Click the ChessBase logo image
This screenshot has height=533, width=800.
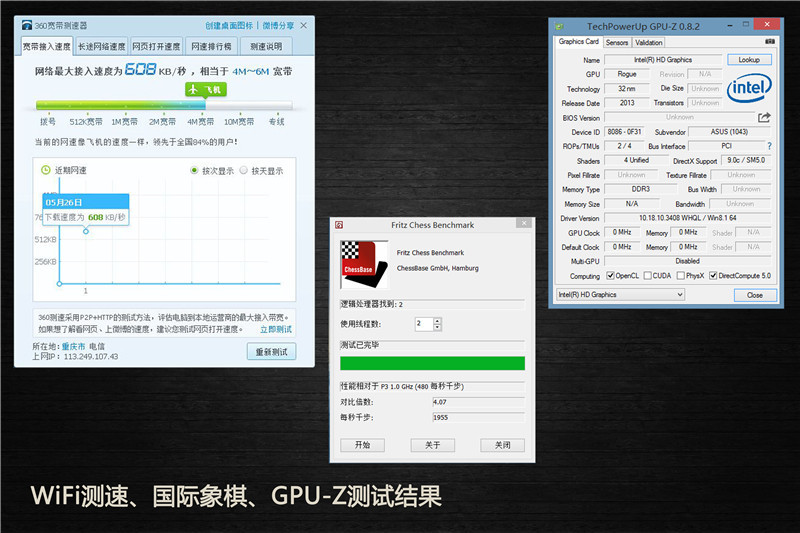coord(364,264)
